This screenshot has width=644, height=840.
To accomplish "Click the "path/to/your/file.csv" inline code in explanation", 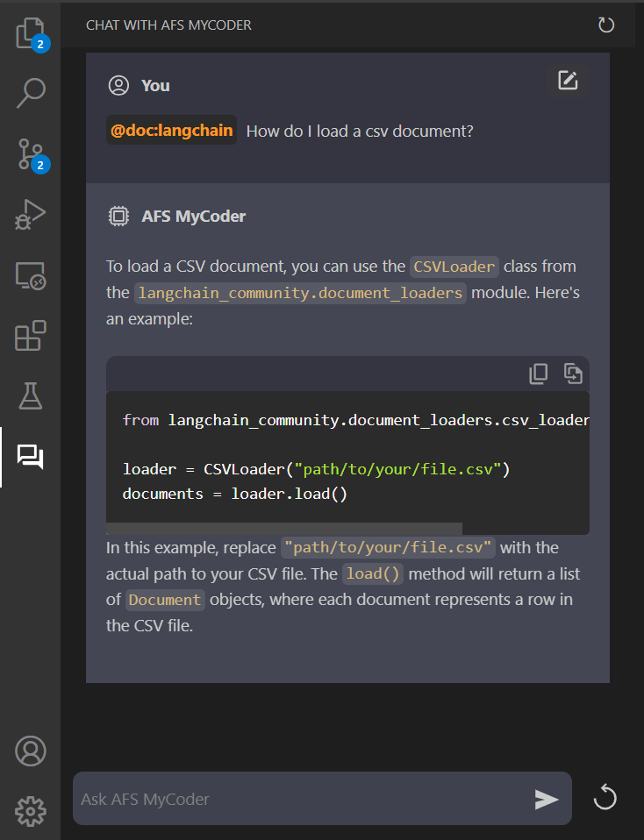I will [388, 547].
